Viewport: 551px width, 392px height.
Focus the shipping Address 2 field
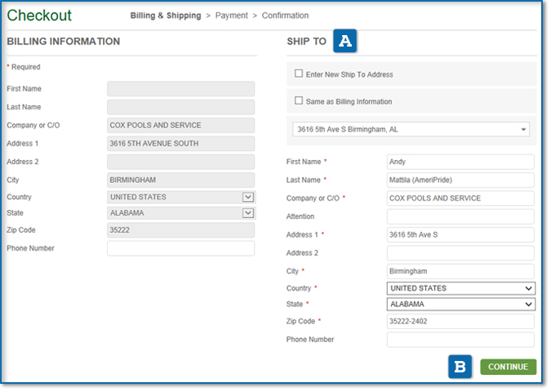click(460, 253)
